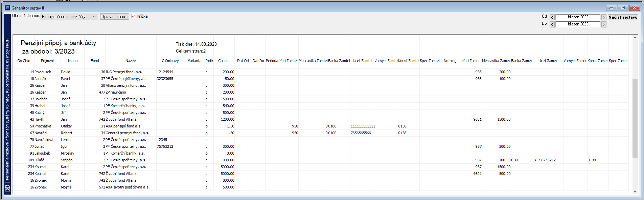Open the Uložené definice dropdown

pyautogui.click(x=69, y=17)
